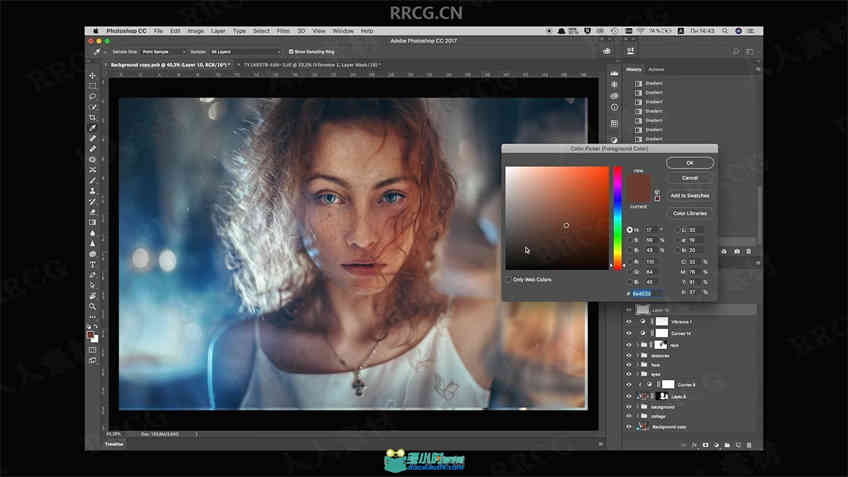
Task: Click the new color preview swatch
Action: 639,182
